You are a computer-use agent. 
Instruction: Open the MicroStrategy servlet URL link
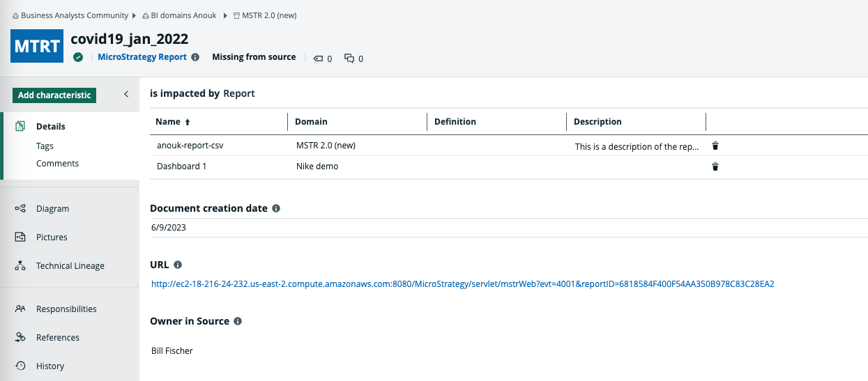click(x=462, y=283)
